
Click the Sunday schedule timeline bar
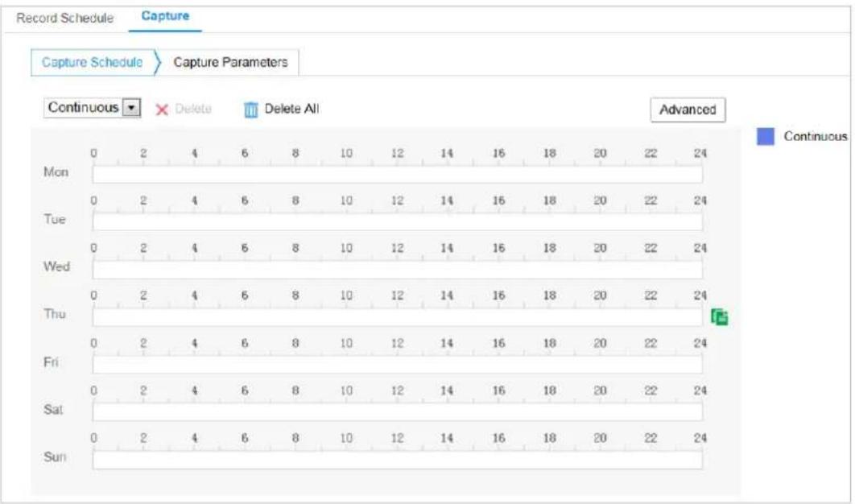pyautogui.click(x=398, y=460)
